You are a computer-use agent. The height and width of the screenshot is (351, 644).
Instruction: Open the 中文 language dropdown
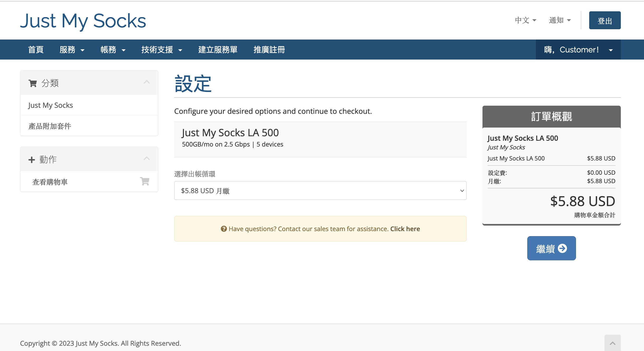coord(525,20)
